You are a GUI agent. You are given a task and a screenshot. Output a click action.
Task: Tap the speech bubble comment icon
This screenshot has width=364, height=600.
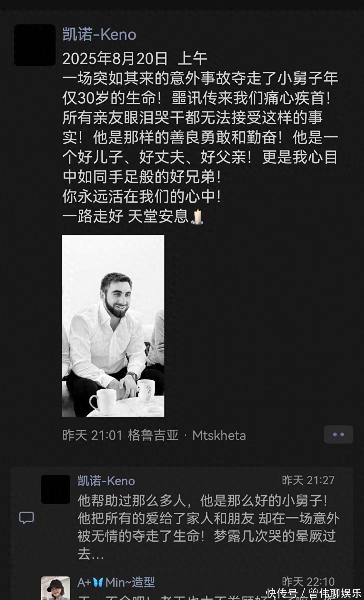pyautogui.click(x=26, y=518)
